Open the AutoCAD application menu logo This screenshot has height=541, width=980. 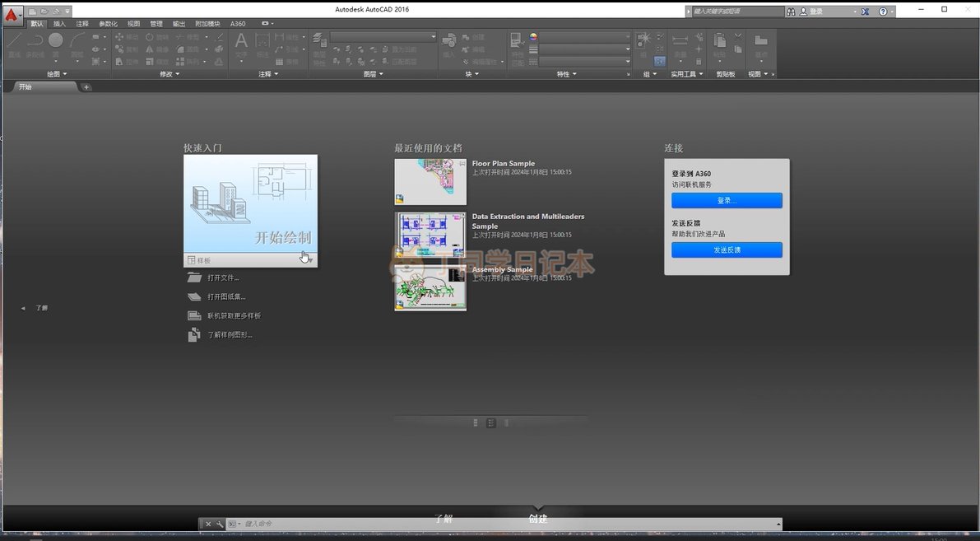click(12, 15)
